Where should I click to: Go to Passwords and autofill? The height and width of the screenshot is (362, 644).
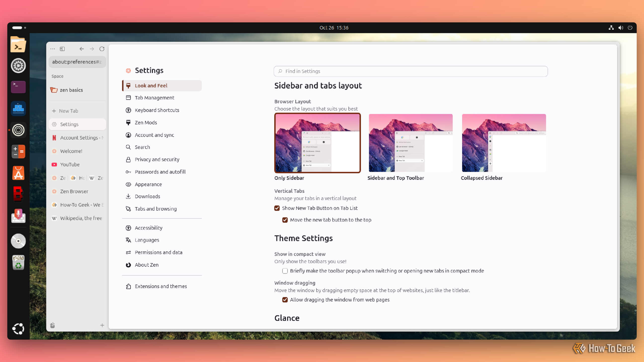click(162, 172)
